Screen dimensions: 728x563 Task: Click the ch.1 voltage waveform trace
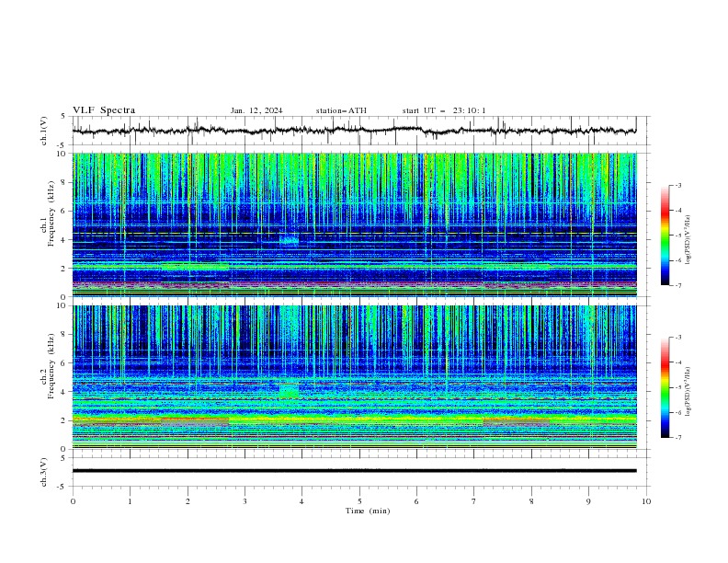[354, 131]
